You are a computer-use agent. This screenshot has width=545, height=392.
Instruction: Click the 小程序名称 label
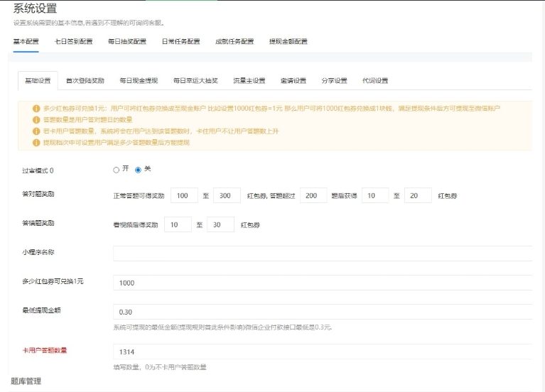coord(38,252)
